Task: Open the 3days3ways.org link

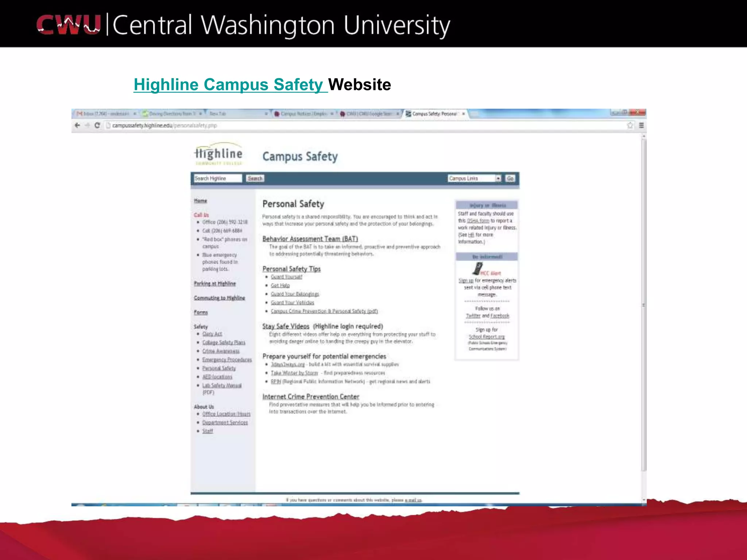Action: (x=287, y=365)
